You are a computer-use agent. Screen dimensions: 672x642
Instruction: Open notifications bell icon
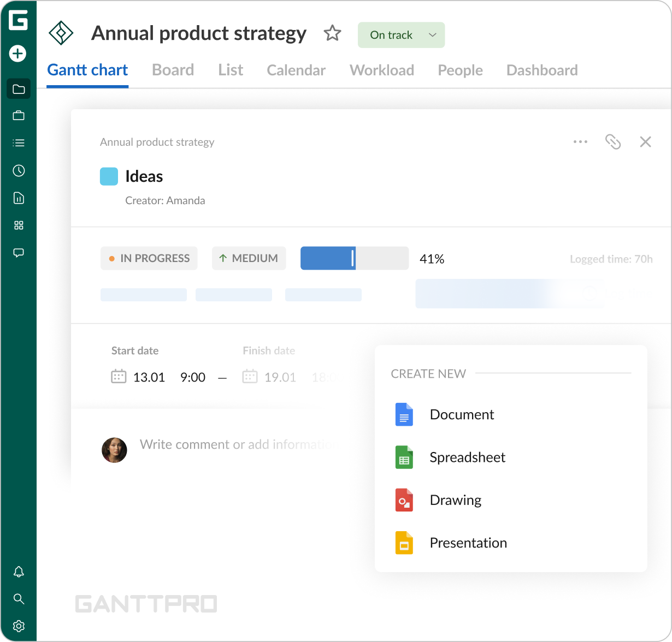[x=19, y=572]
